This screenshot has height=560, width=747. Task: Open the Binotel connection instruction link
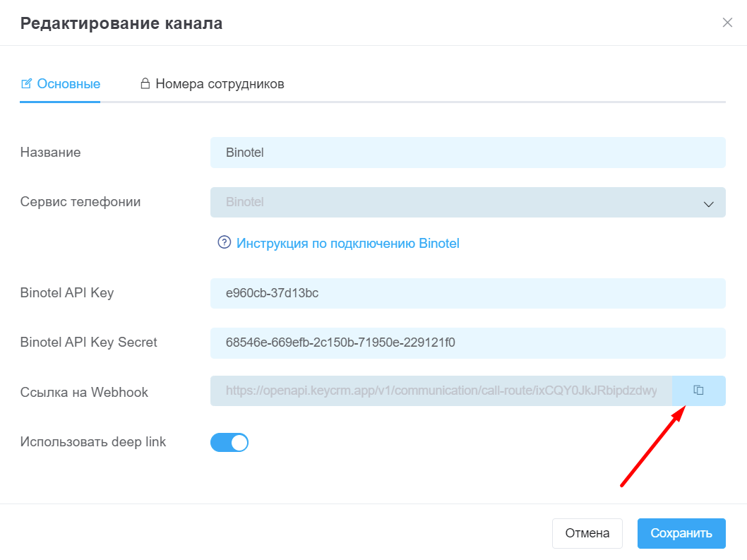click(x=348, y=243)
